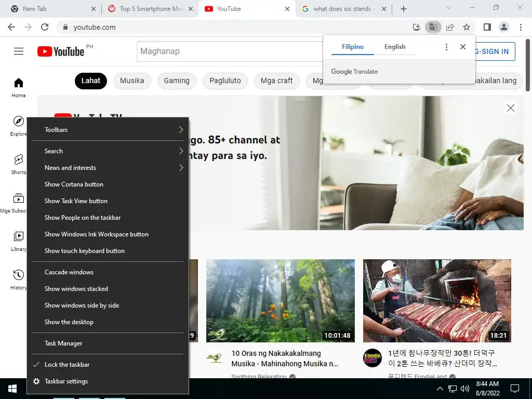Click the Maghanap search box
The height and width of the screenshot is (399, 532).
coord(230,51)
